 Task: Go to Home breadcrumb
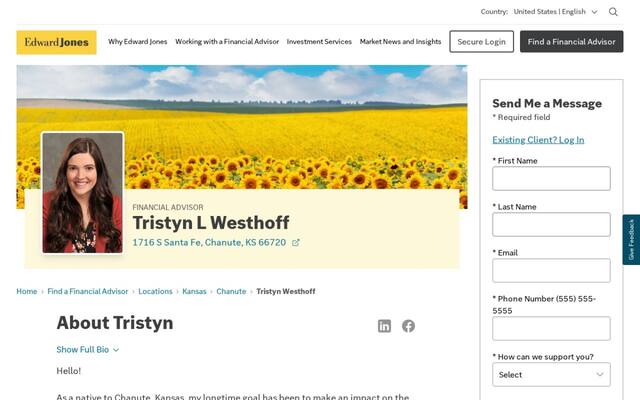coord(27,291)
